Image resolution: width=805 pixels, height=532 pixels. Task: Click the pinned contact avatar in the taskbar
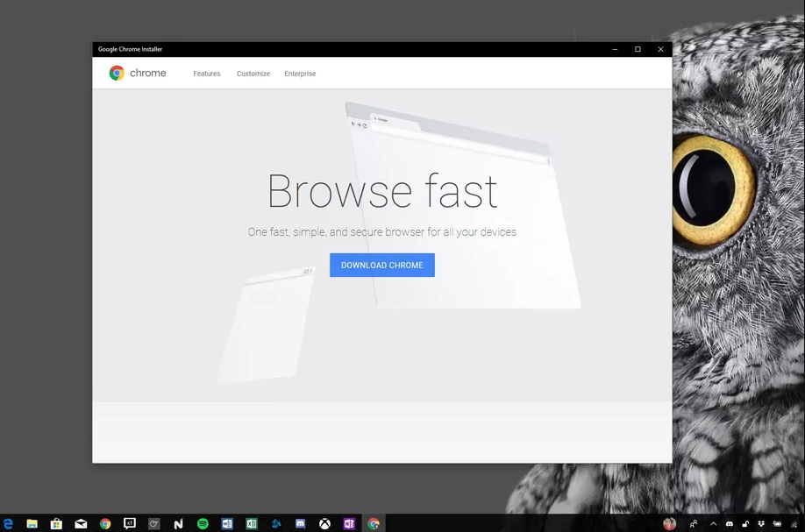click(669, 523)
